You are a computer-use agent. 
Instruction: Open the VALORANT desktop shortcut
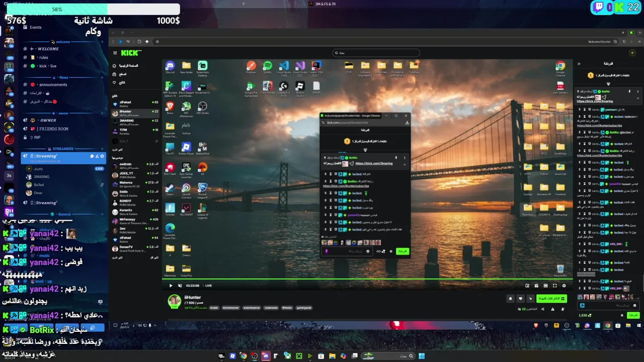(186, 210)
